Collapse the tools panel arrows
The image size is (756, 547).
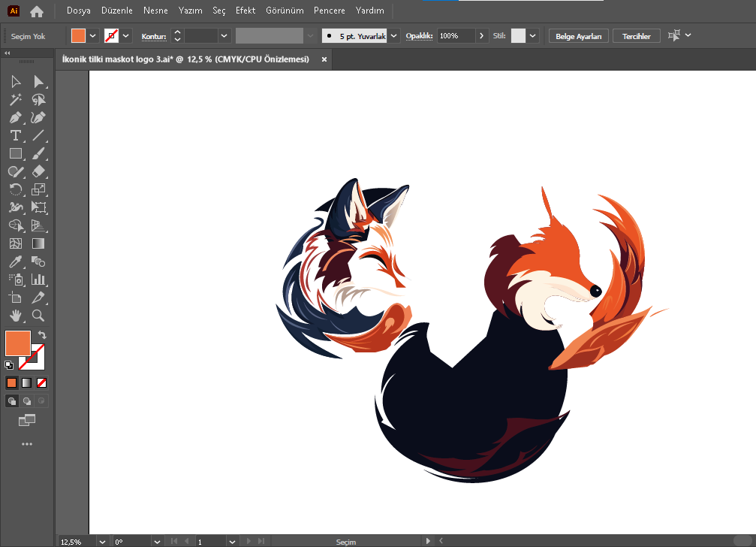pyautogui.click(x=8, y=53)
